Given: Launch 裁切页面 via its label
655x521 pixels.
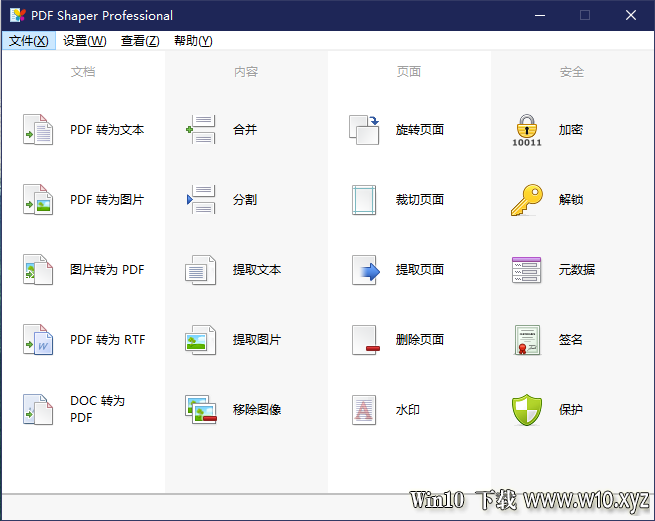Looking at the screenshot, I should tap(420, 200).
